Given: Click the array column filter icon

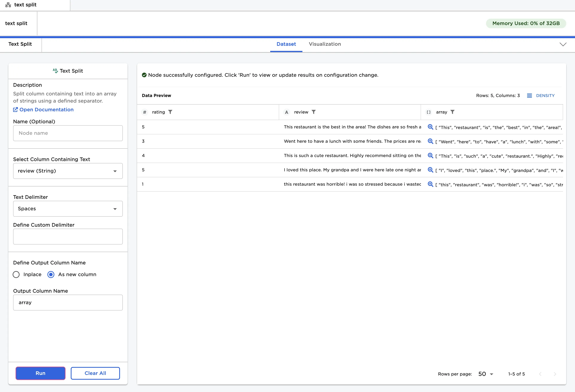Looking at the screenshot, I should [x=452, y=112].
